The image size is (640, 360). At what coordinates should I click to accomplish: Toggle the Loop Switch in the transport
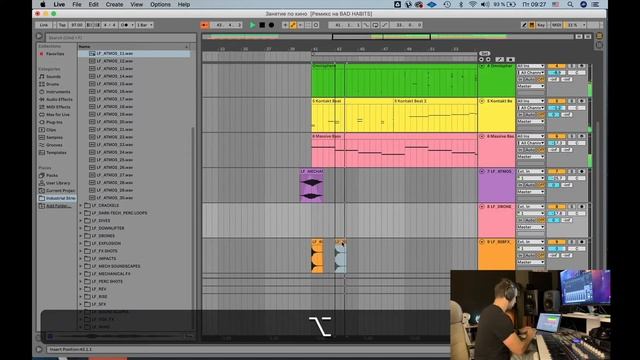(376, 25)
